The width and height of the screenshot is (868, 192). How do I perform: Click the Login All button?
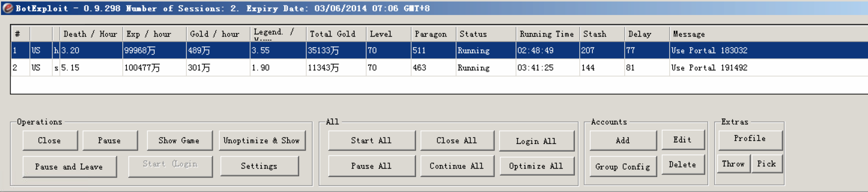click(x=536, y=141)
